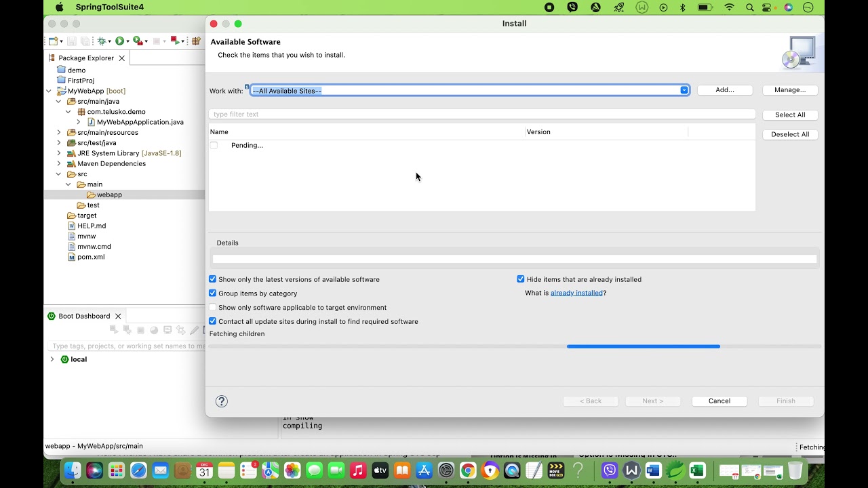Click the green Run toolbar icon
Viewport: 868px width, 488px height.
tap(119, 41)
